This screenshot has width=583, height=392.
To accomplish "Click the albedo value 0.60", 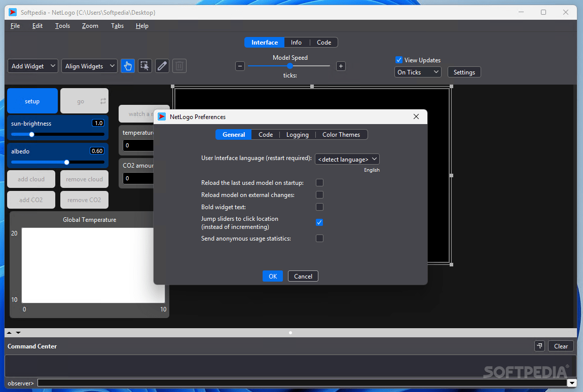I will [97, 151].
